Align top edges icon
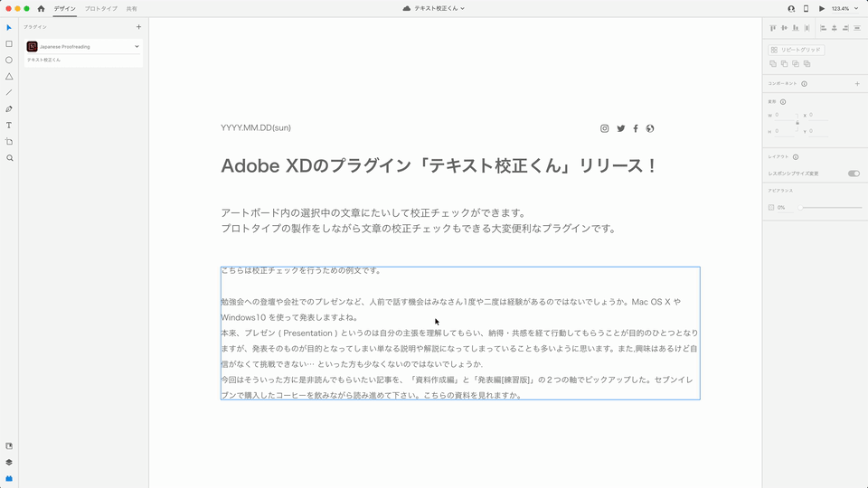The height and width of the screenshot is (488, 868). pyautogui.click(x=773, y=28)
